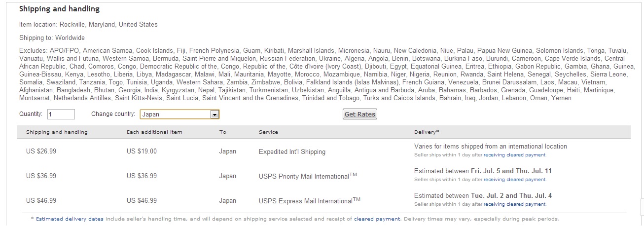Click the Each additional item column header
The image size is (644, 226).
pos(154,132)
